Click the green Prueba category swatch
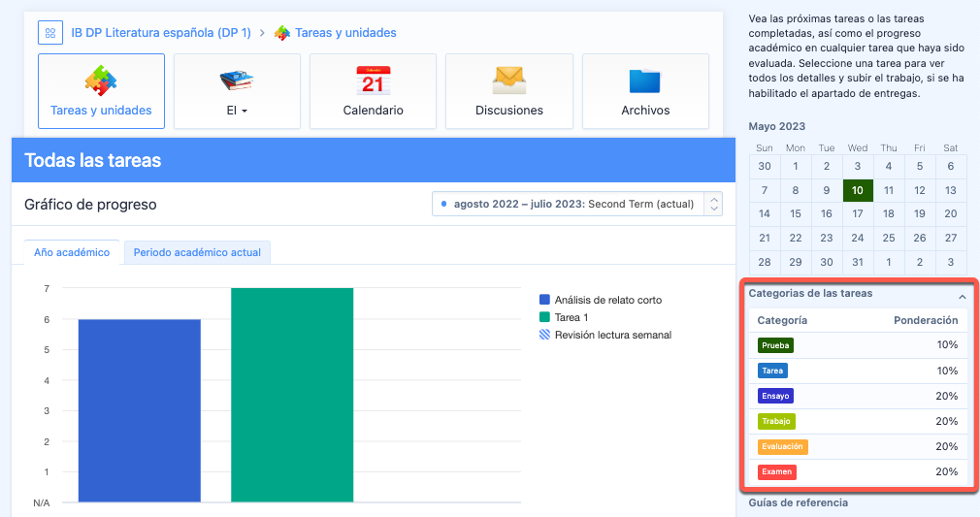 pyautogui.click(x=775, y=345)
